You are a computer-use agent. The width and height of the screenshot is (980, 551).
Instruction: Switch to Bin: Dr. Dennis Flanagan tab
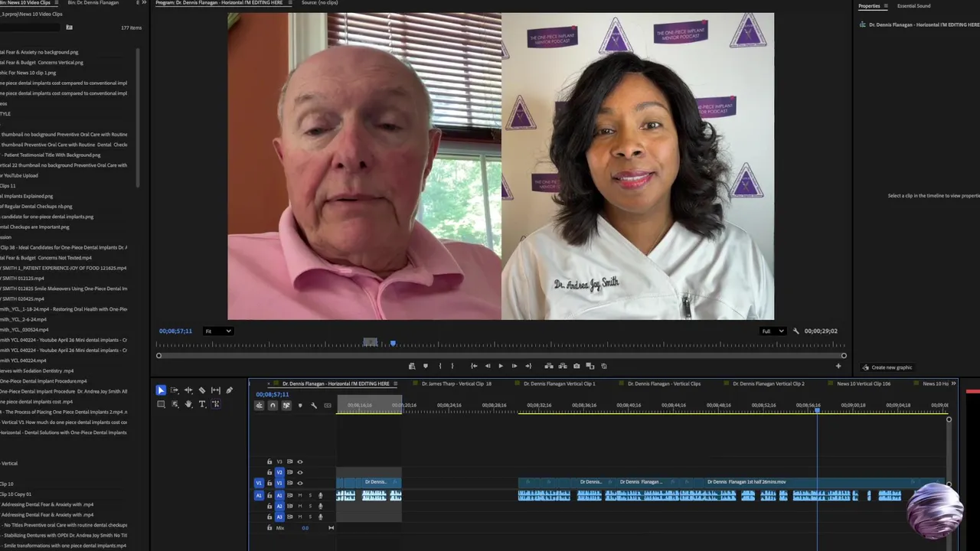click(x=93, y=3)
